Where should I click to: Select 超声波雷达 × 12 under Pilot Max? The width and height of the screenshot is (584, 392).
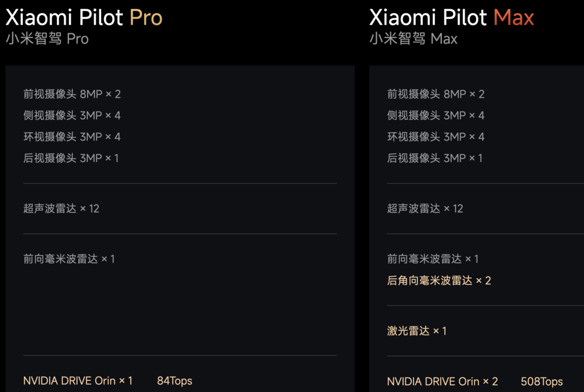click(x=425, y=209)
